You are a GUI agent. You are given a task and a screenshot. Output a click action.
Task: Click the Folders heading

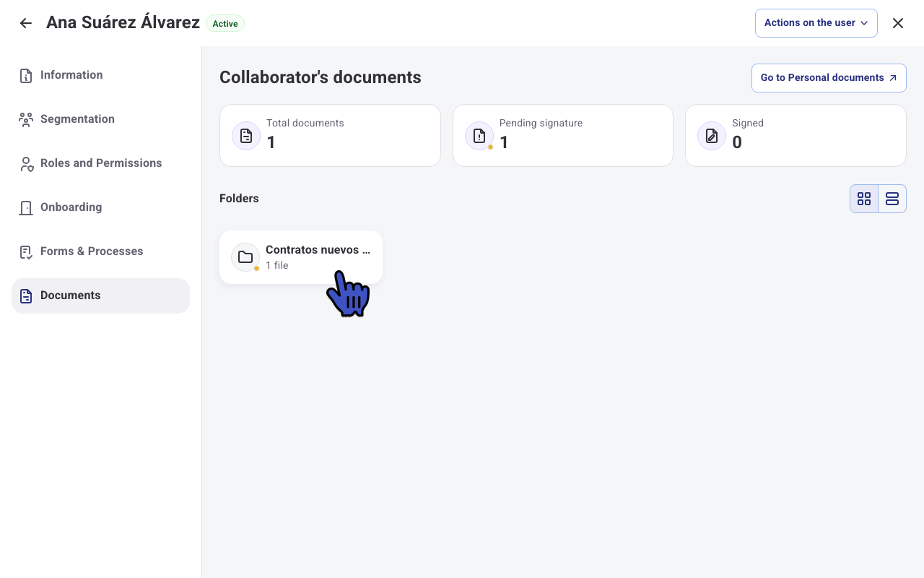(x=239, y=199)
